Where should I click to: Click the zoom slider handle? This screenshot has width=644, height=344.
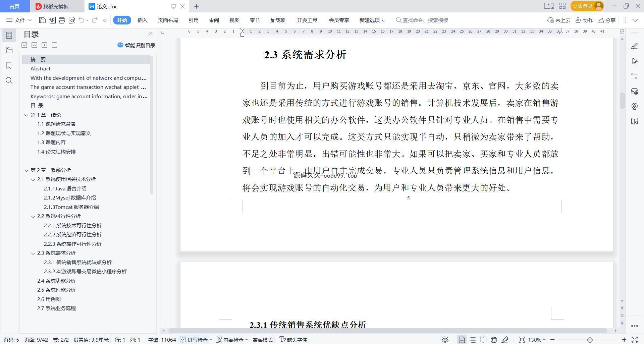pos(590,340)
